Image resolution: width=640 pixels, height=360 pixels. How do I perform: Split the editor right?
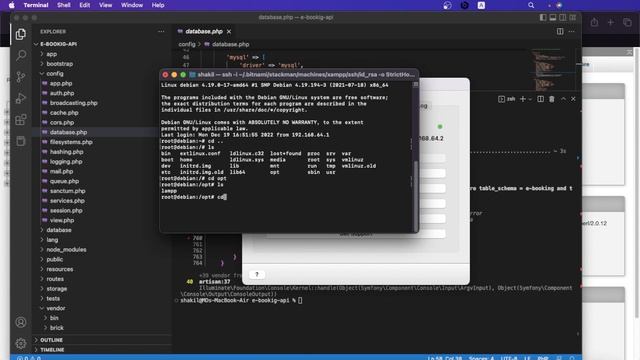pyautogui.click(x=560, y=31)
